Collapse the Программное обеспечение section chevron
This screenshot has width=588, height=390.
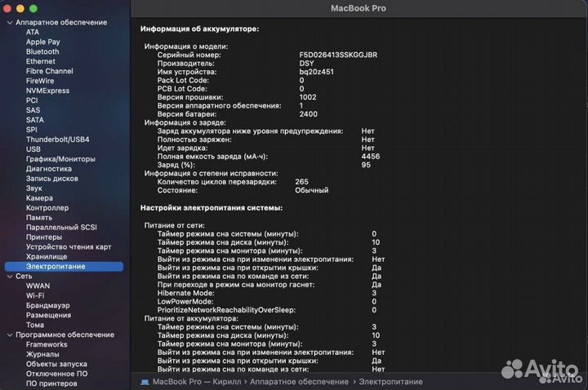(10, 335)
